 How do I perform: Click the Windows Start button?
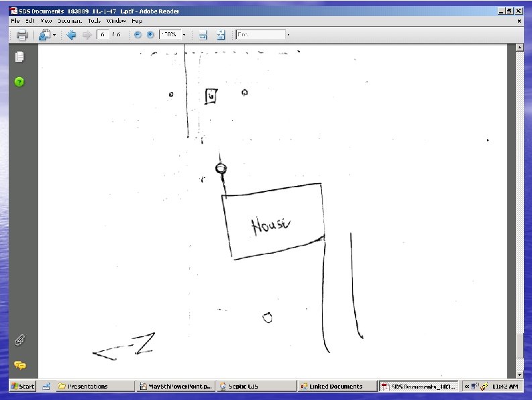(x=23, y=386)
